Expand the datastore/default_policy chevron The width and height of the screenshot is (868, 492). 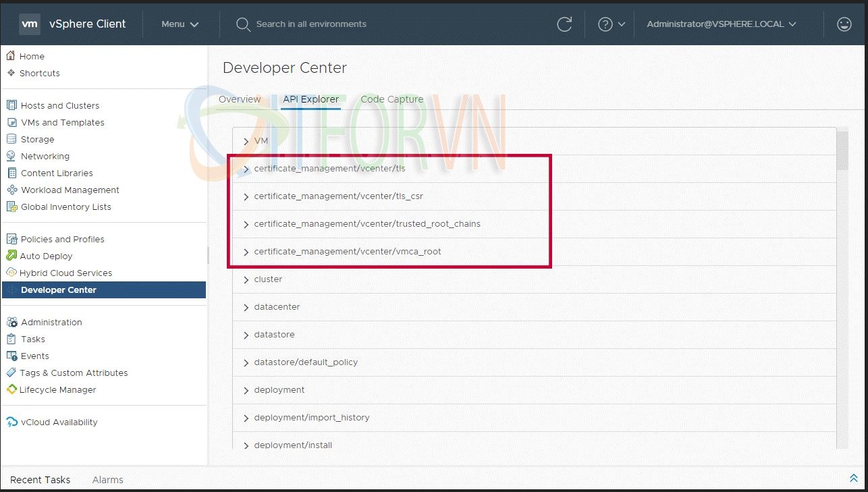[x=246, y=363]
